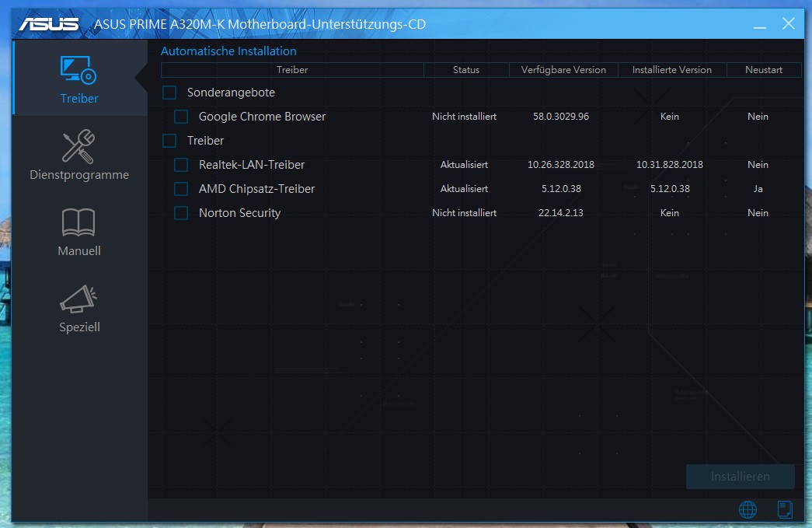The height and width of the screenshot is (528, 812).
Task: Click the Status column header
Action: pos(466,70)
